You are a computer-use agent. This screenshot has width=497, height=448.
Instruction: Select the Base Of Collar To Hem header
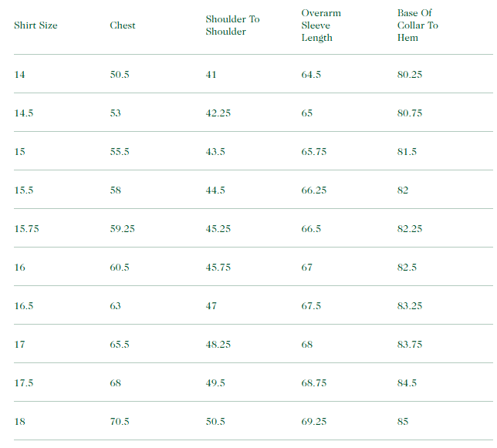pyautogui.click(x=418, y=25)
